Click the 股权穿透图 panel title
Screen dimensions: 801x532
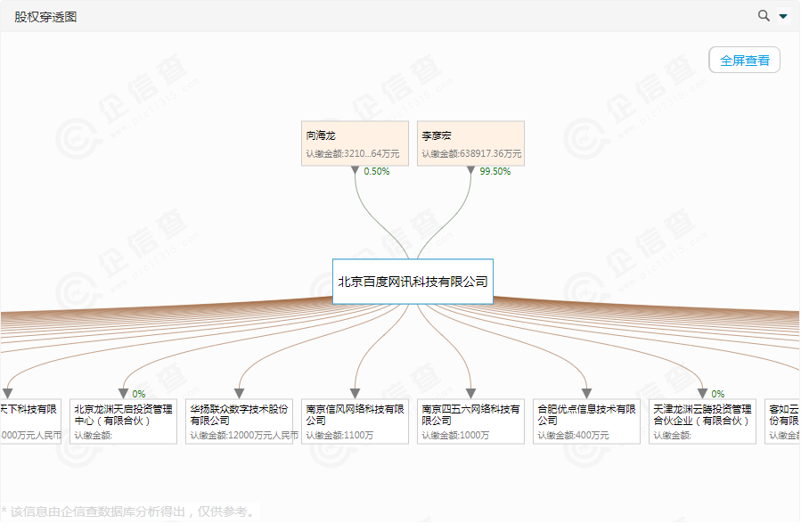[45, 16]
